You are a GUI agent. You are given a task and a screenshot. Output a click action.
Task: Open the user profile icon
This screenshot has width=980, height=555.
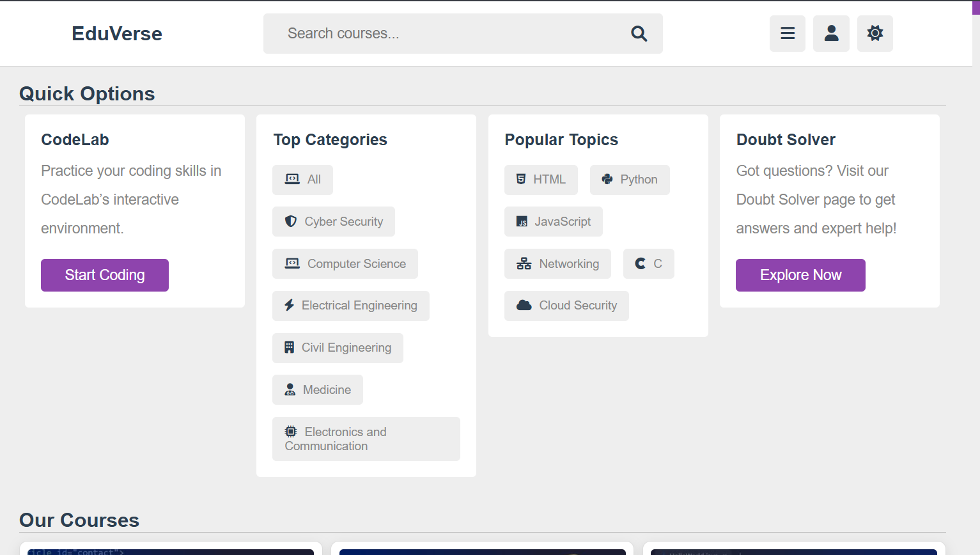(x=831, y=33)
